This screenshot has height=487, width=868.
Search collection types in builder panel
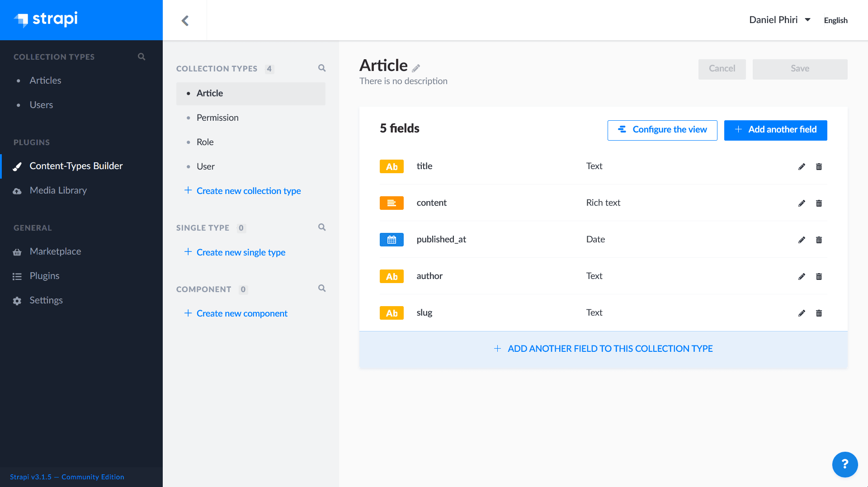[322, 68]
